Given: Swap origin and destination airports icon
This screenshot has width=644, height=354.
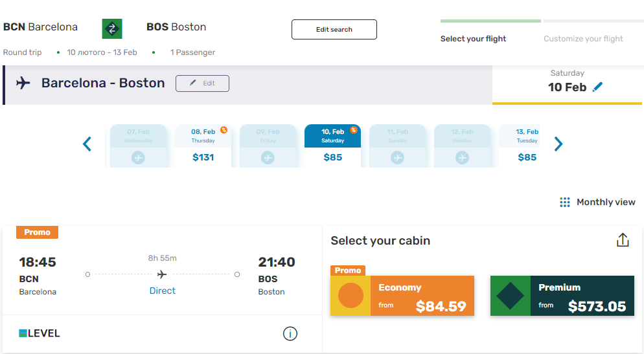Looking at the screenshot, I should 112,28.
